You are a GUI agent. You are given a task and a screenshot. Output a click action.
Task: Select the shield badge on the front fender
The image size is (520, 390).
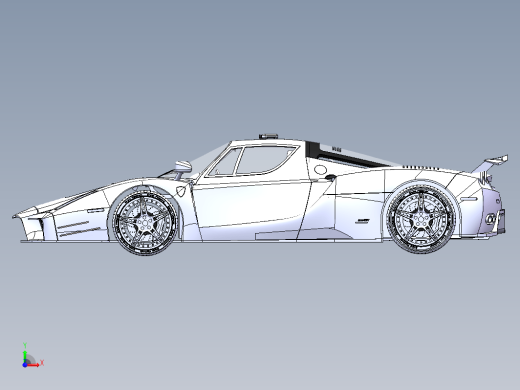pos(181,191)
